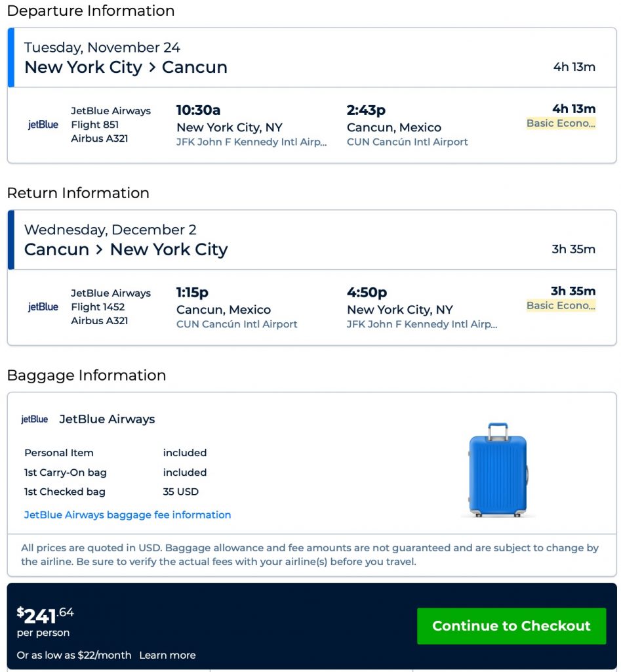
Task: Select the New York City > Cancun header
Action: pyautogui.click(x=126, y=67)
